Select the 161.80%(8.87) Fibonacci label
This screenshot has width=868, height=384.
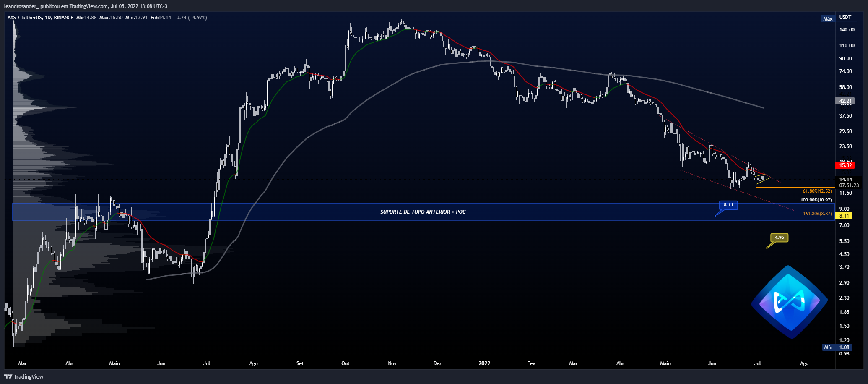(x=817, y=214)
